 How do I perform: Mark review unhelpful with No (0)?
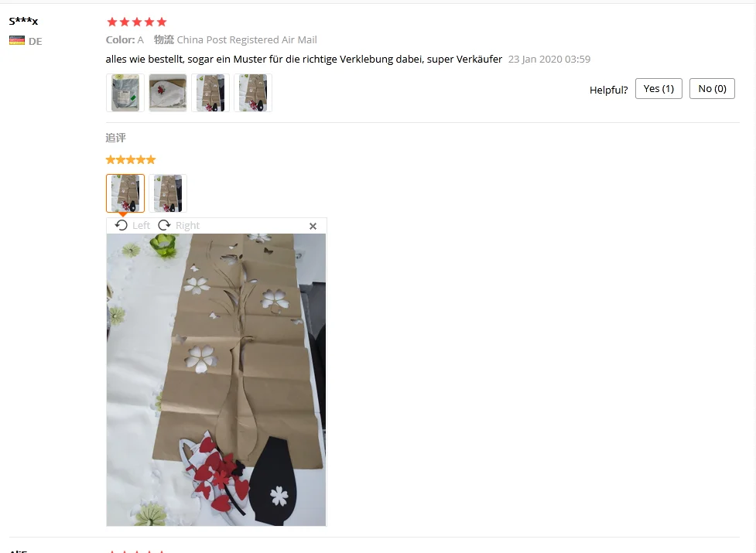(712, 89)
